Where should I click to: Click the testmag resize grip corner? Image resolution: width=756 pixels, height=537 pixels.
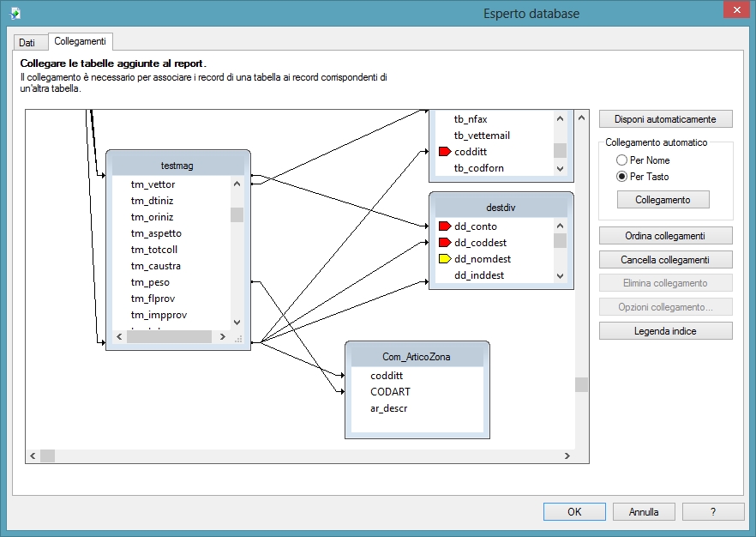238,339
